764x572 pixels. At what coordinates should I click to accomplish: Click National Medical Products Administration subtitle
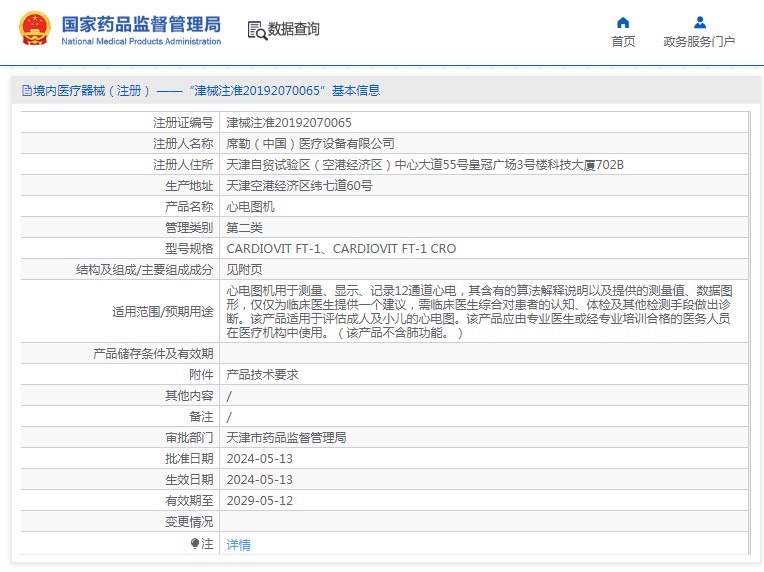click(141, 41)
